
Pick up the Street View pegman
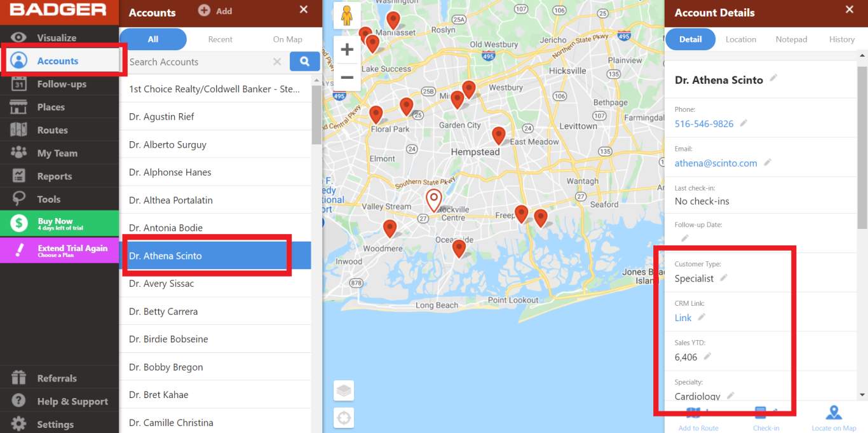click(x=346, y=16)
